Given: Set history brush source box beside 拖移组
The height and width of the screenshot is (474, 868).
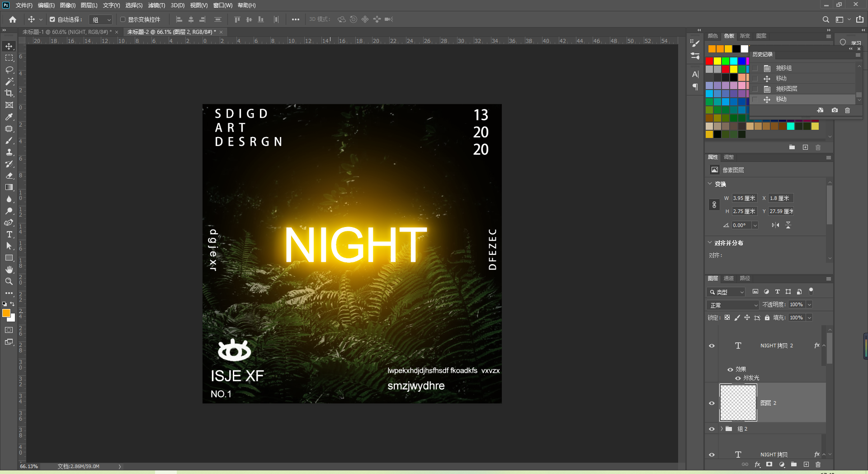Looking at the screenshot, I should pyautogui.click(x=755, y=68).
